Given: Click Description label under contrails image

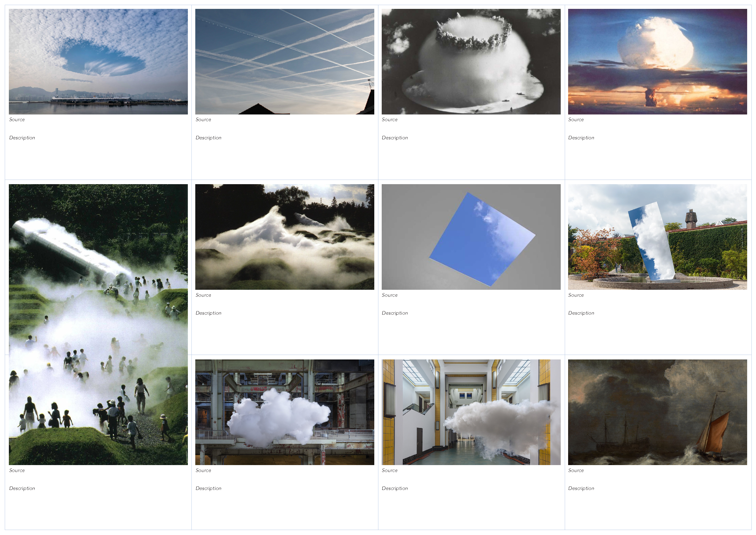Looking at the screenshot, I should coord(208,138).
